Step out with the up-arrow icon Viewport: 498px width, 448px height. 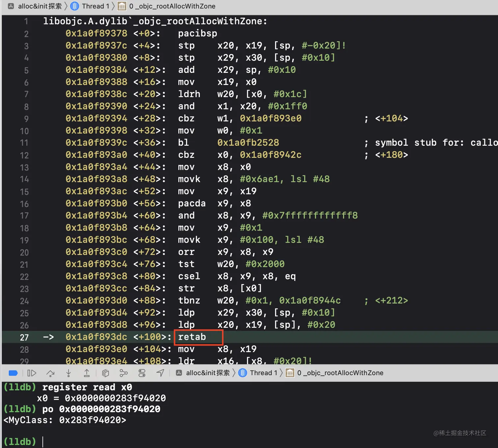tap(87, 373)
